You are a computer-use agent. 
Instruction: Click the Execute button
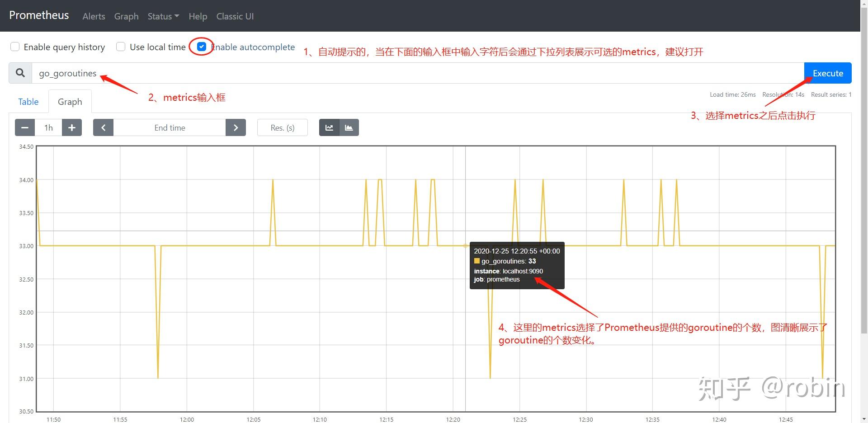pos(827,73)
